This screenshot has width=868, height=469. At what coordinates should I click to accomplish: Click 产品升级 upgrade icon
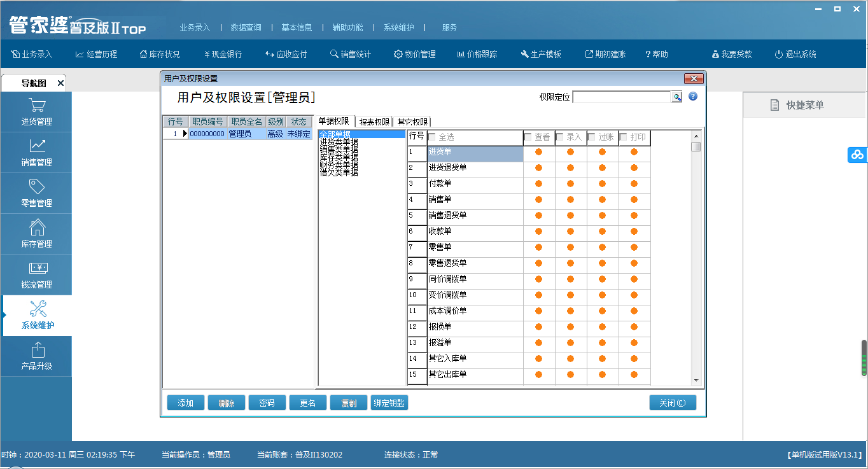point(37,350)
